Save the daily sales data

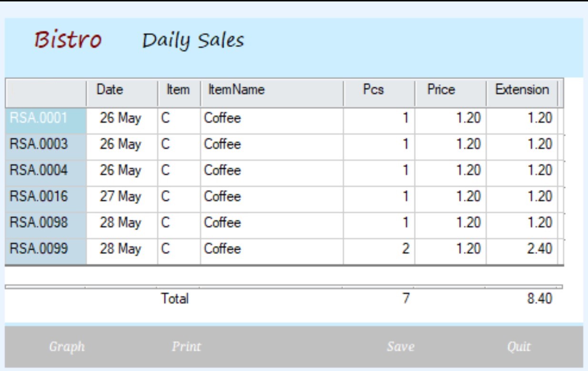pos(400,347)
